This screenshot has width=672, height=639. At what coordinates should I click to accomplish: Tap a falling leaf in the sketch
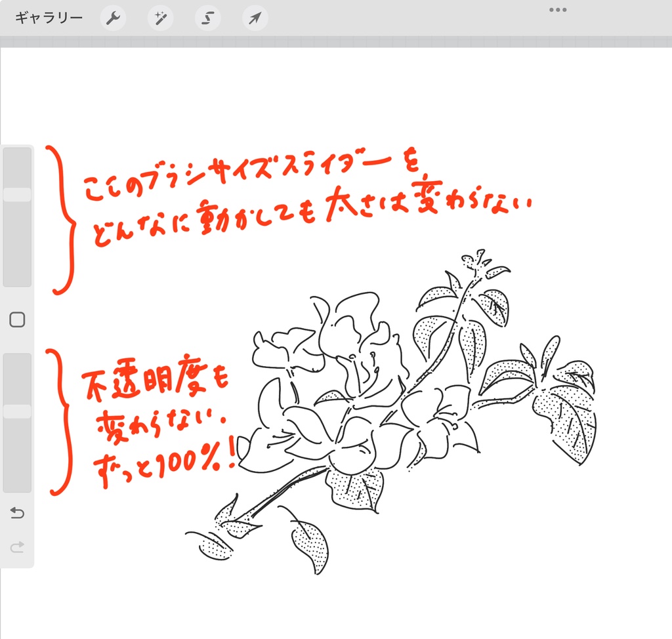tap(308, 545)
